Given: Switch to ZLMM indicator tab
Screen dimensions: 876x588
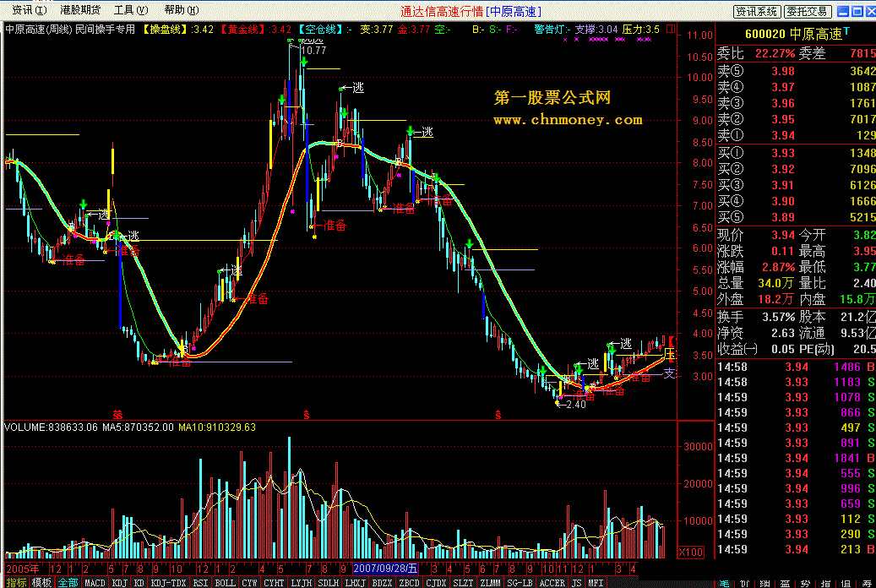Looking at the screenshot, I should pyautogui.click(x=491, y=582).
